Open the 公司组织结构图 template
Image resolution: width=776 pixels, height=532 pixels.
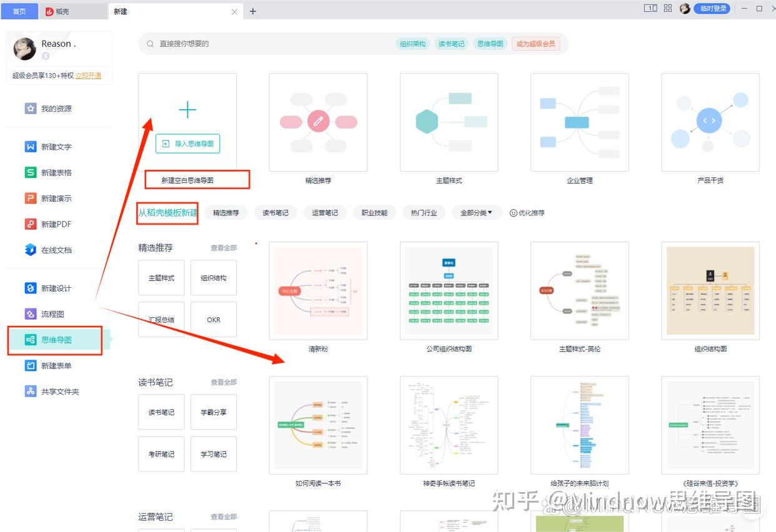tap(449, 291)
